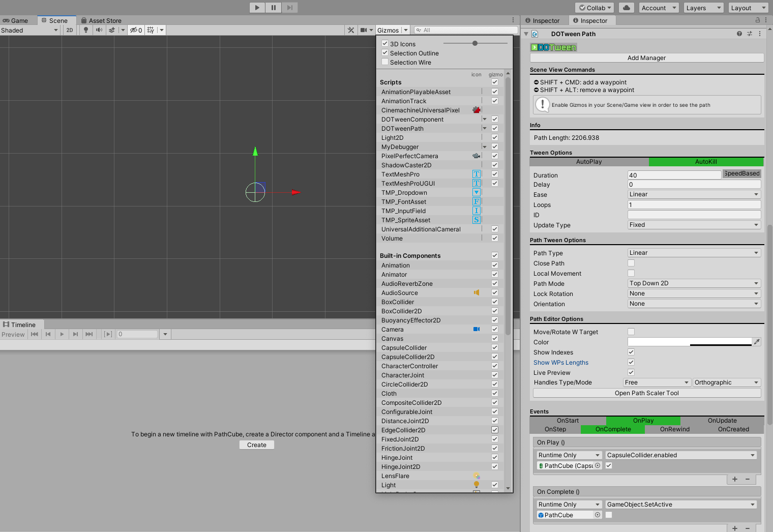773x532 pixels.
Task: Enable the Close Path checkbox
Action: tap(631, 263)
